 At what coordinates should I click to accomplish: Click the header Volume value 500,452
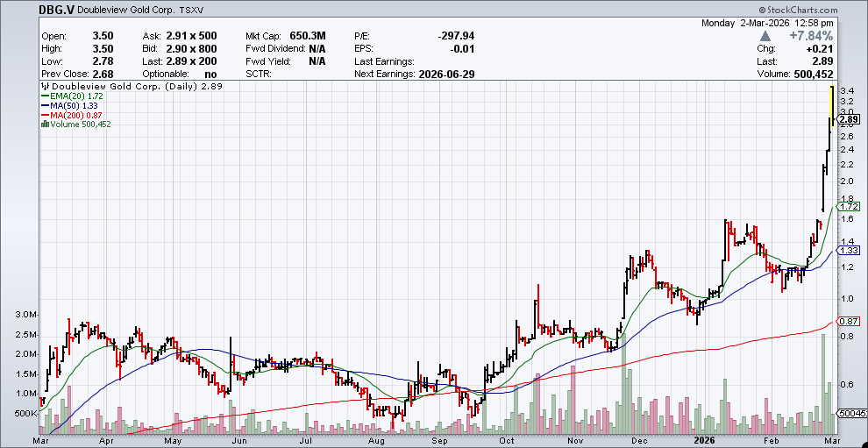click(814, 75)
